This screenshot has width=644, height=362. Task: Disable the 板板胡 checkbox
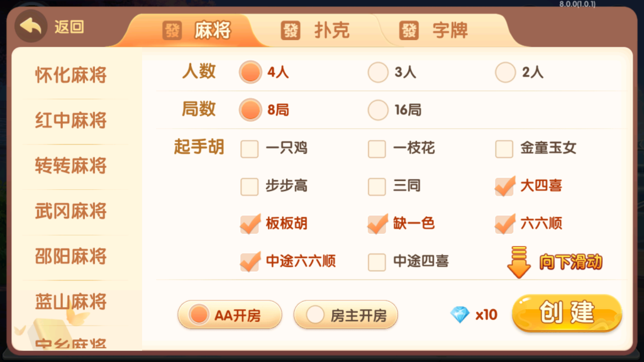249,224
